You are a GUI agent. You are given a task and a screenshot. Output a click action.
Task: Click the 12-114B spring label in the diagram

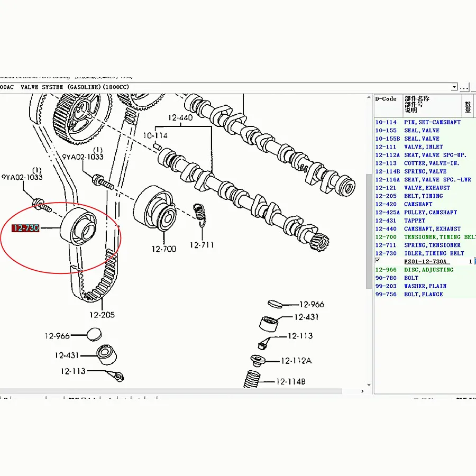(x=290, y=381)
